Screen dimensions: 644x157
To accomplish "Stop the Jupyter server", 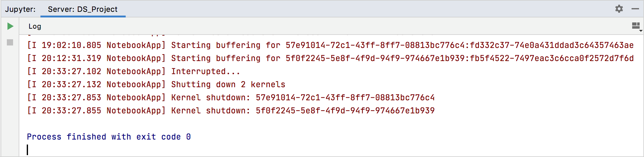I will click(10, 42).
